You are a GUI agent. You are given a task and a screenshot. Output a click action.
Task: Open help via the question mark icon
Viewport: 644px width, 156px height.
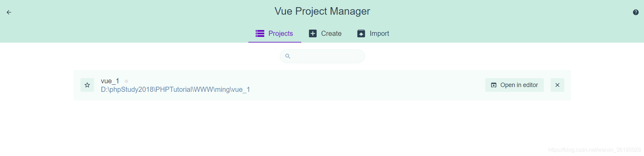(636, 12)
